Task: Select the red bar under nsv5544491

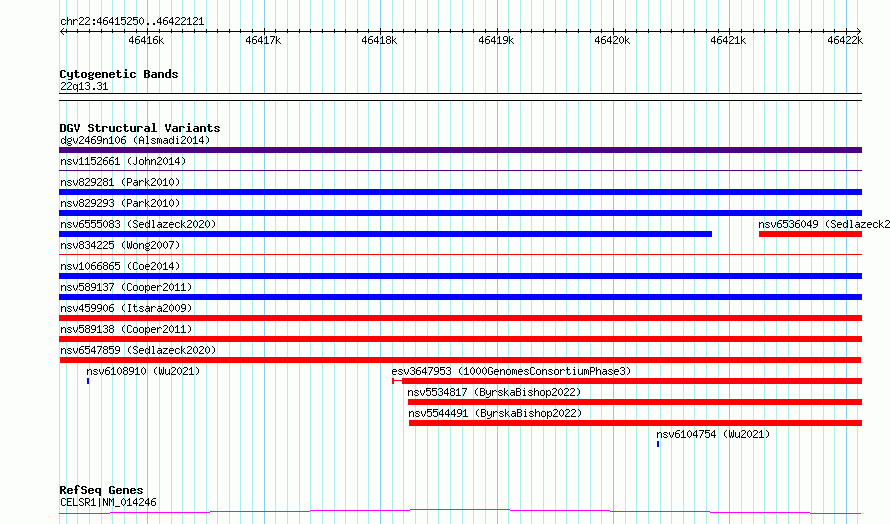Action: pos(636,423)
